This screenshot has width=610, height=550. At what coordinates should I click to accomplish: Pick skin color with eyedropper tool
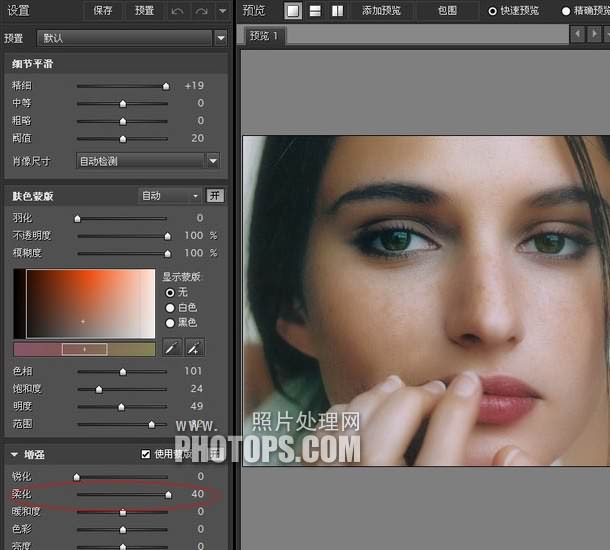point(172,347)
